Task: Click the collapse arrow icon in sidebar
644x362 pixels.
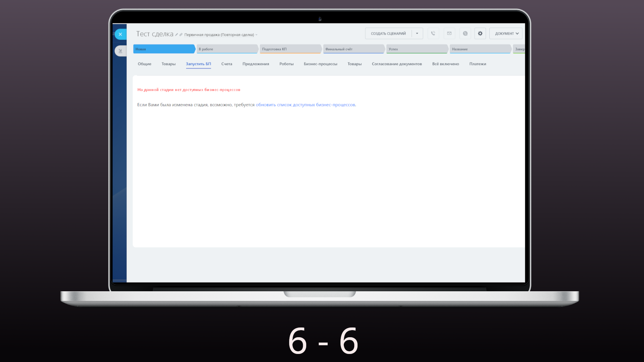Action: point(120,51)
